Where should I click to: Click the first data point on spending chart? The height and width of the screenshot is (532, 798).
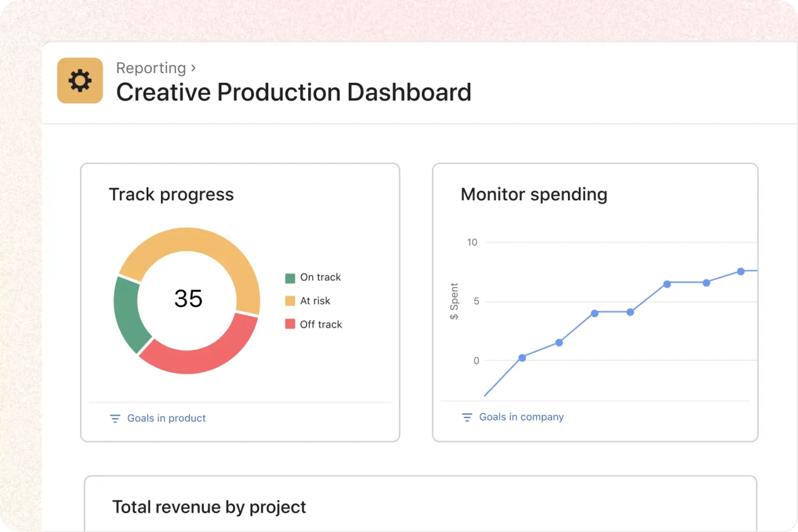[x=522, y=357]
